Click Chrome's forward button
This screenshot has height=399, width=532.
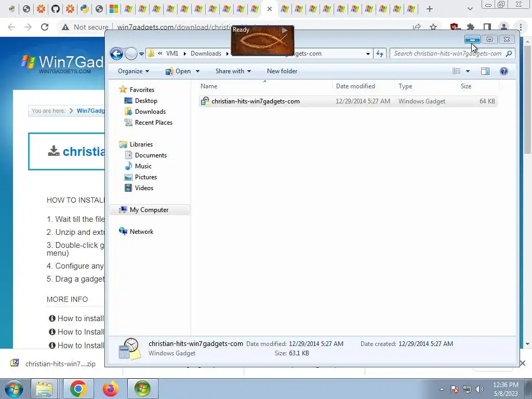point(28,27)
